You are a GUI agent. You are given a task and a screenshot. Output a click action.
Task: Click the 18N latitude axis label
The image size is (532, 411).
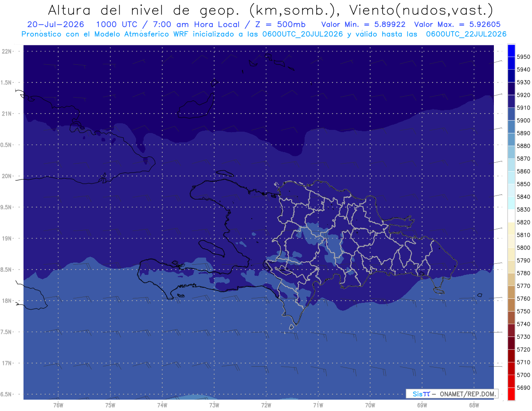click(7, 301)
